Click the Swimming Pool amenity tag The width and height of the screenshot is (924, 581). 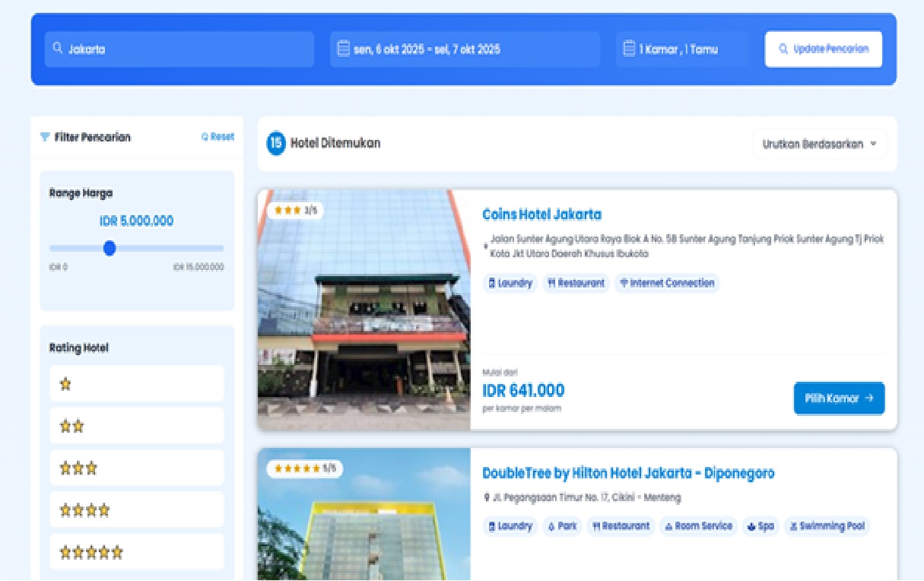click(826, 526)
